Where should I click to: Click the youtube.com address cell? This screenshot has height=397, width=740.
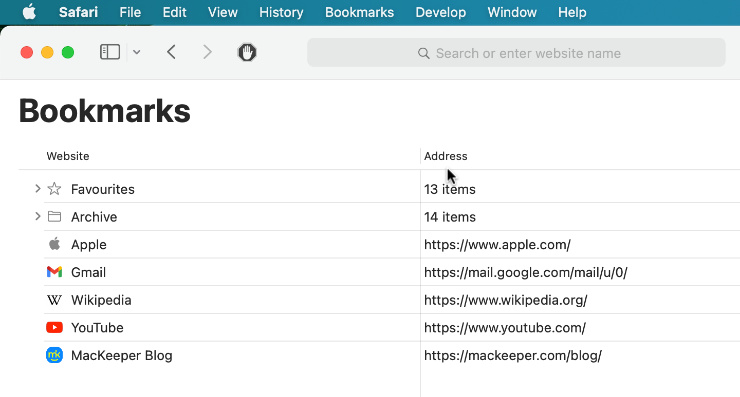505,328
